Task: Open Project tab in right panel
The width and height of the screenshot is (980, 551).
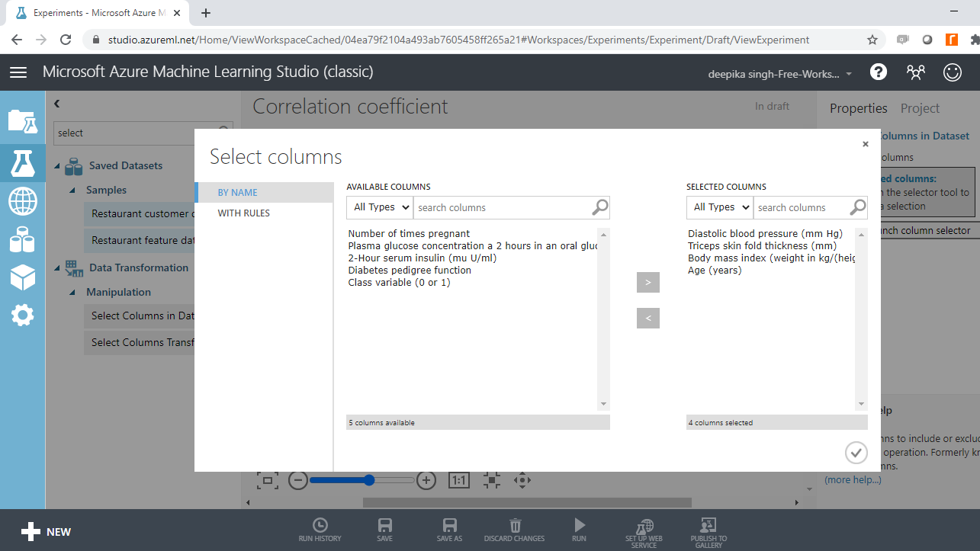Action: click(x=920, y=108)
